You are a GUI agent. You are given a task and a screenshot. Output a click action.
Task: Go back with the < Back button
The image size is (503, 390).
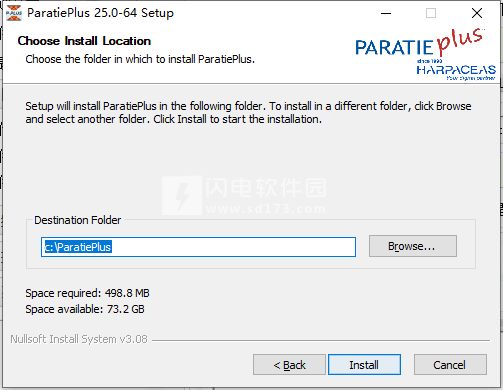289,365
